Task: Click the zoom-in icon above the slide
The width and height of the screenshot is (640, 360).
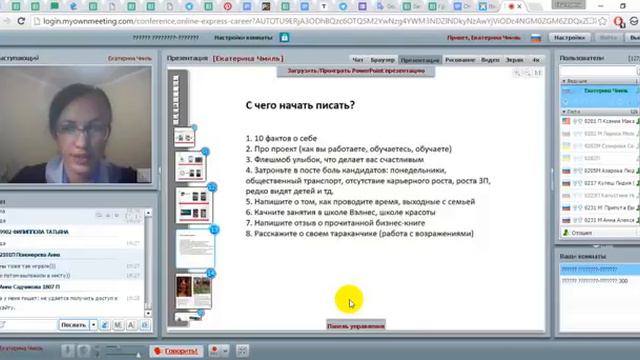Action: point(517,73)
